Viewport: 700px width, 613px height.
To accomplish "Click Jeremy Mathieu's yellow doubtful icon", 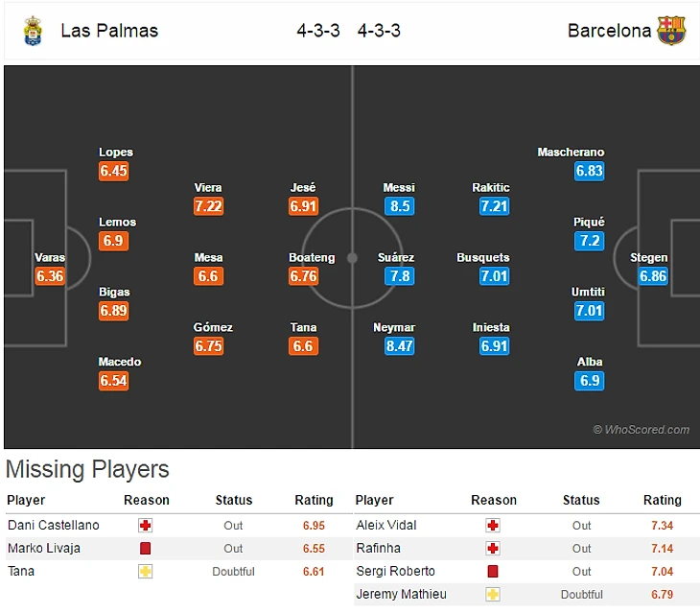I will [x=493, y=595].
